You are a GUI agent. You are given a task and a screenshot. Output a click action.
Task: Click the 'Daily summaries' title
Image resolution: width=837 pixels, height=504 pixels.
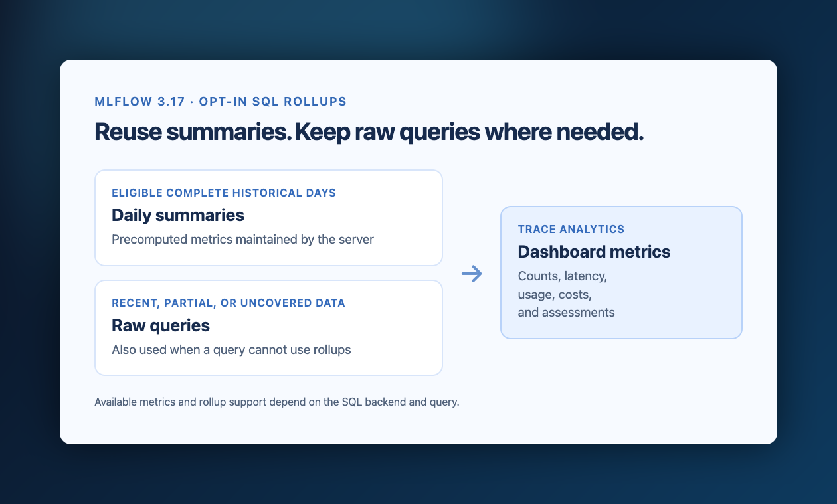[178, 216]
